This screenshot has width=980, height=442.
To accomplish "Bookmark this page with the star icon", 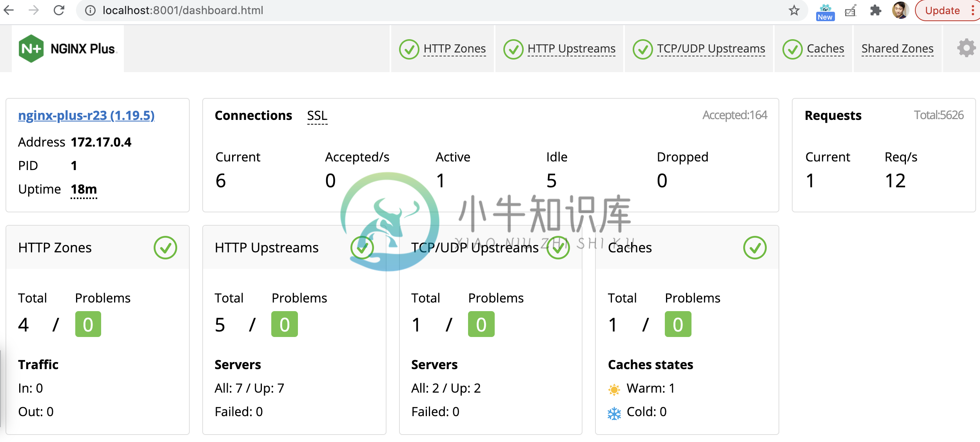I will coord(794,10).
